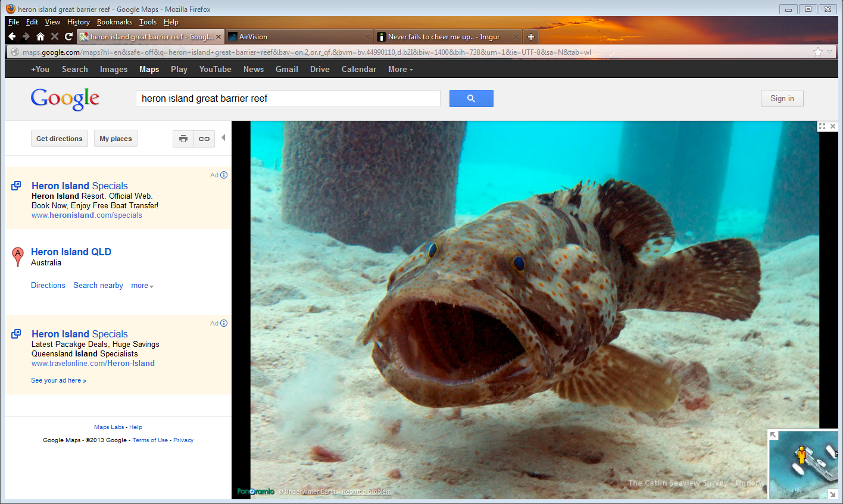Click in the Google Maps search field

pos(288,99)
